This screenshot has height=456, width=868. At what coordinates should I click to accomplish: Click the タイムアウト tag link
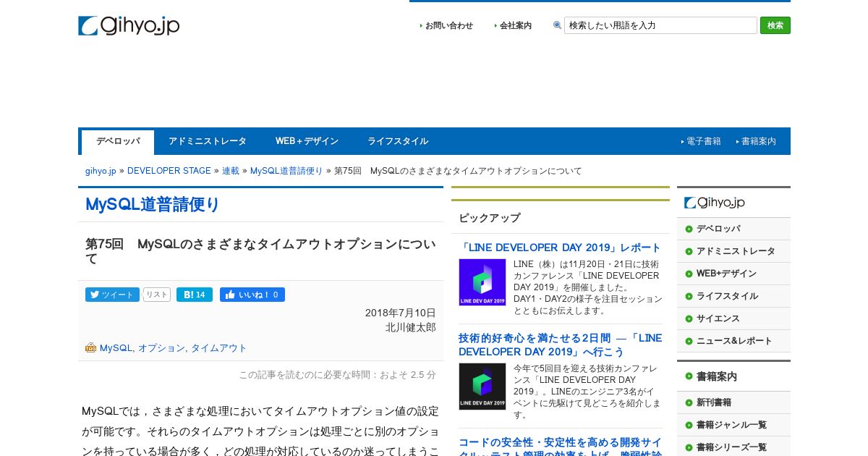point(218,348)
